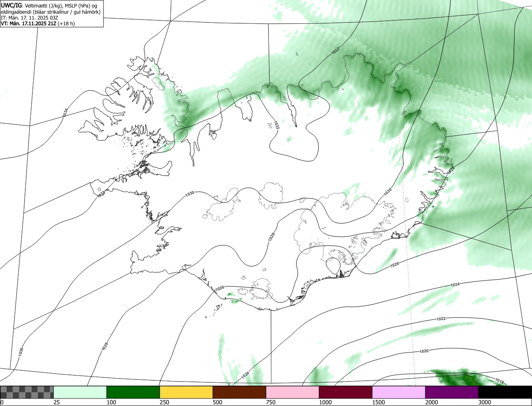The height and width of the screenshot is (406, 532).
Task: Select the brown 500–750 legend swatch
Action: pos(239,392)
